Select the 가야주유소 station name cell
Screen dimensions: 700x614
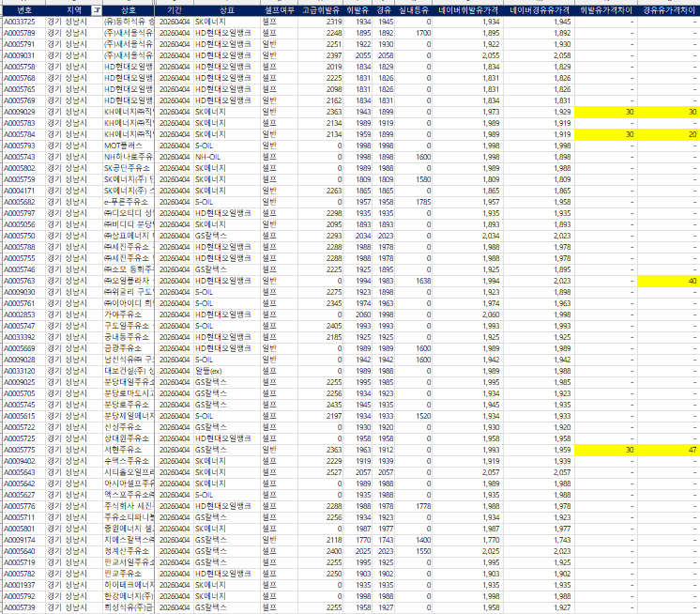129,315
